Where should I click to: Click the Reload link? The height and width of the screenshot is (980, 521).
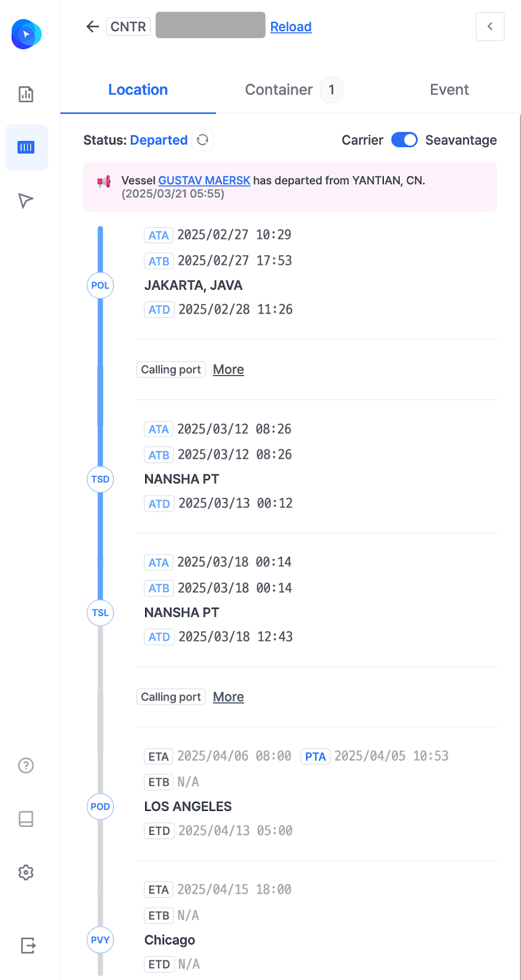[291, 27]
